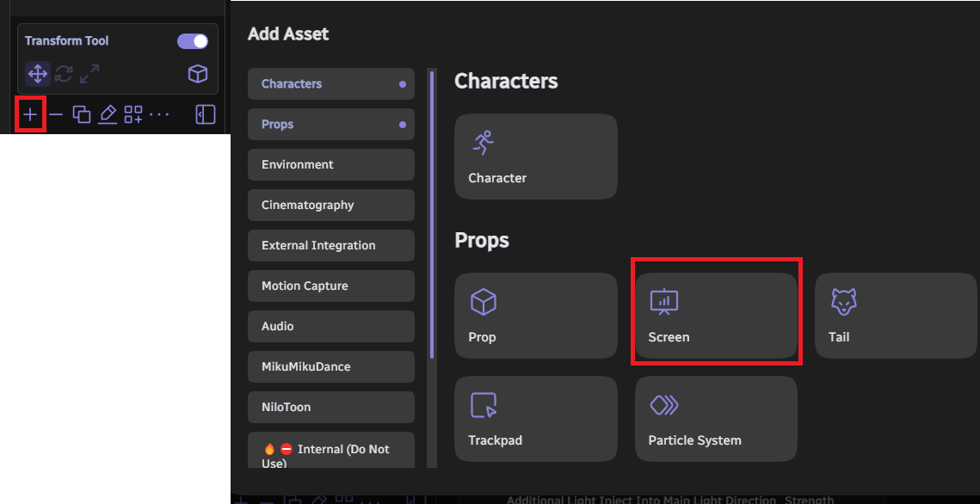Add a Tail prop asset
Screen dimensions: 980x504
click(896, 316)
